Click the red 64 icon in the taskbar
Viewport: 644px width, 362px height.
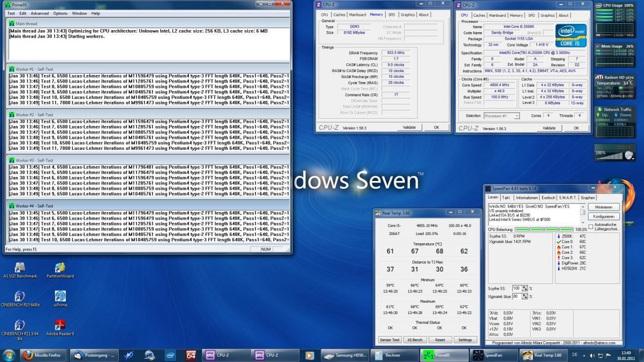[191, 355]
